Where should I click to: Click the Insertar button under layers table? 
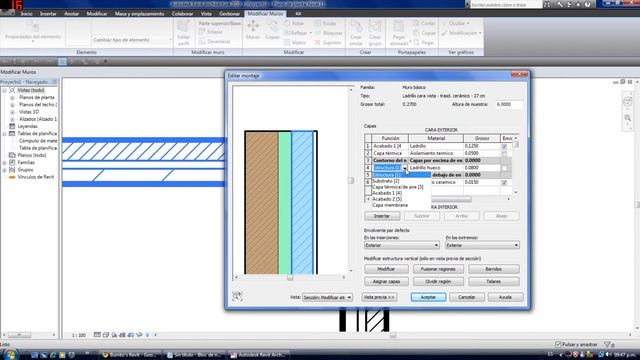382,216
